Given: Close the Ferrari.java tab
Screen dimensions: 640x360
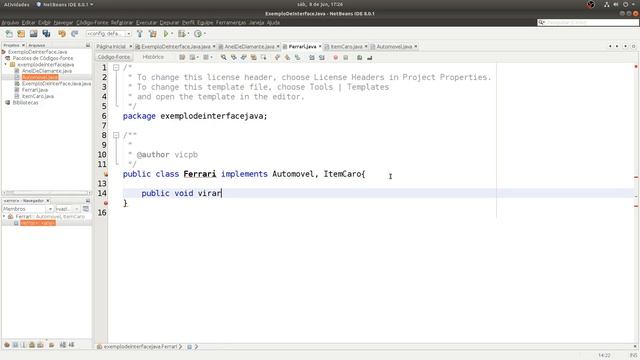Looking at the screenshot, I should pyautogui.click(x=320, y=47).
